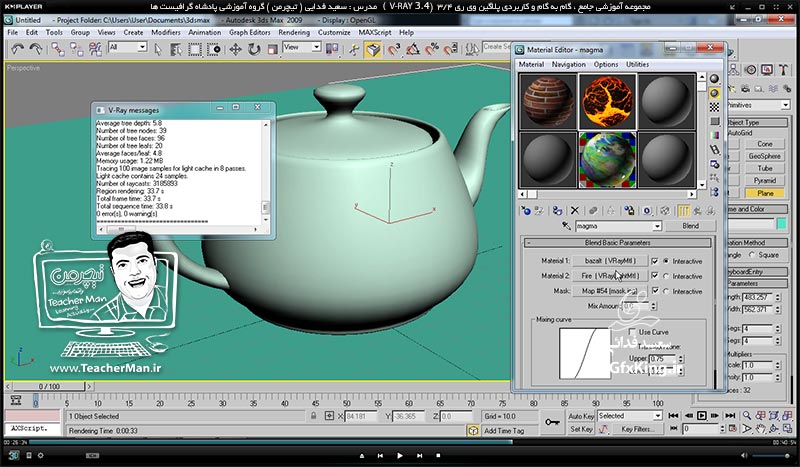The width and height of the screenshot is (800, 467).
Task: Toggle the Selection Lock icon in status bar
Action: pos(313,416)
